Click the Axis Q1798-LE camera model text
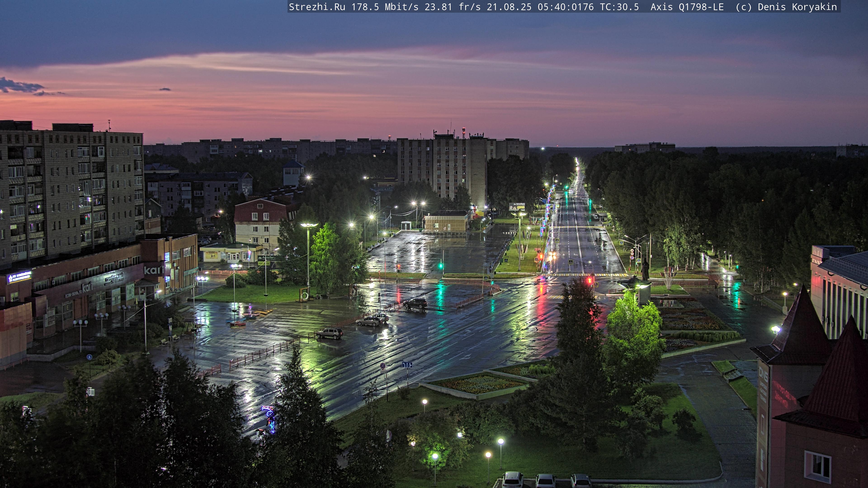This screenshot has height=488, width=868. coord(687,7)
